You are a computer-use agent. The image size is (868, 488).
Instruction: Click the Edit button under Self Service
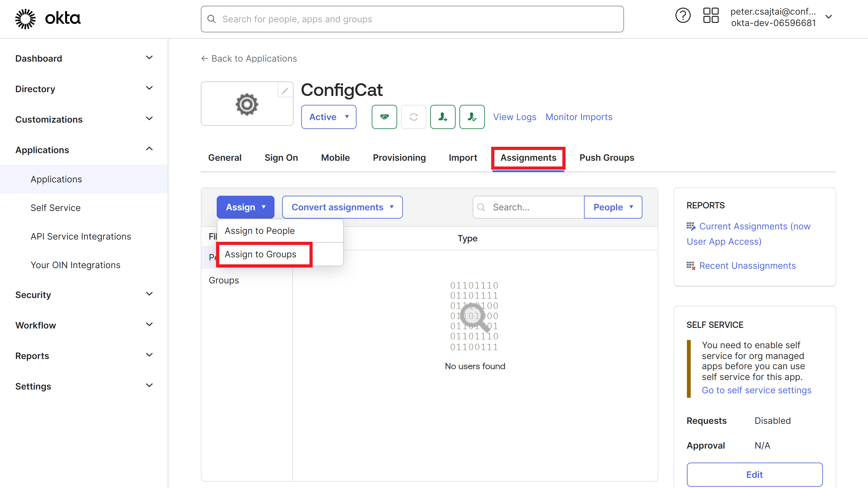pyautogui.click(x=755, y=474)
